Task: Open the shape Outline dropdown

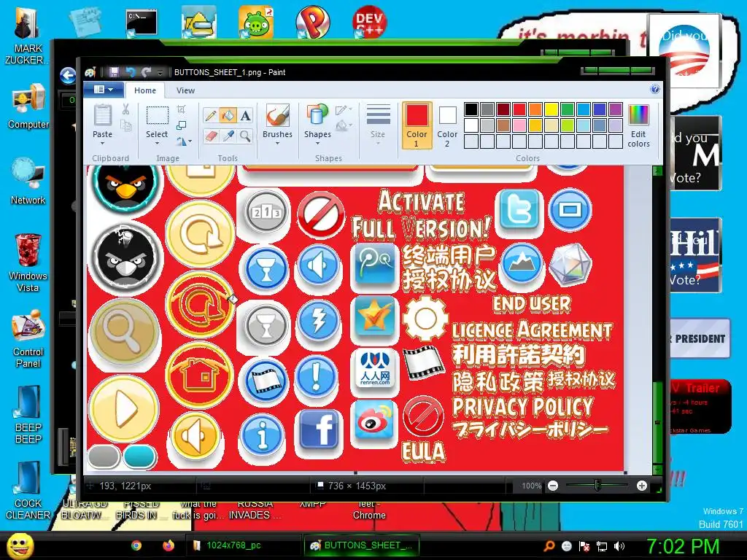Action: [344, 110]
